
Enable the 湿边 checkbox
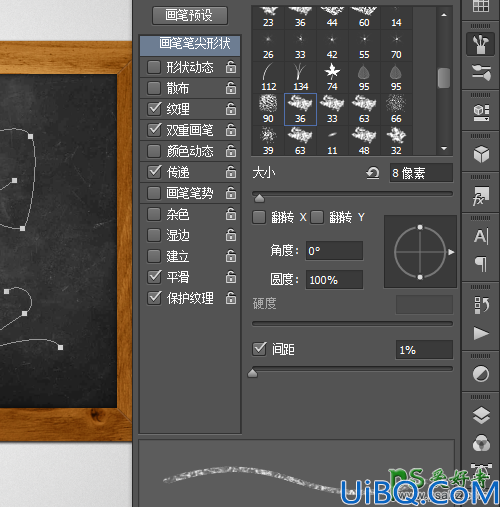[x=154, y=235]
